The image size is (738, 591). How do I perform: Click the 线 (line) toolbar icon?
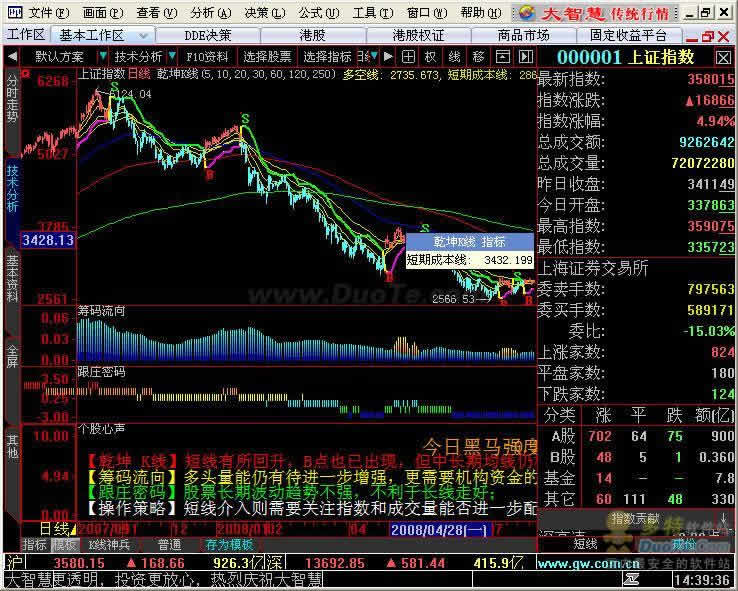pyautogui.click(x=454, y=56)
